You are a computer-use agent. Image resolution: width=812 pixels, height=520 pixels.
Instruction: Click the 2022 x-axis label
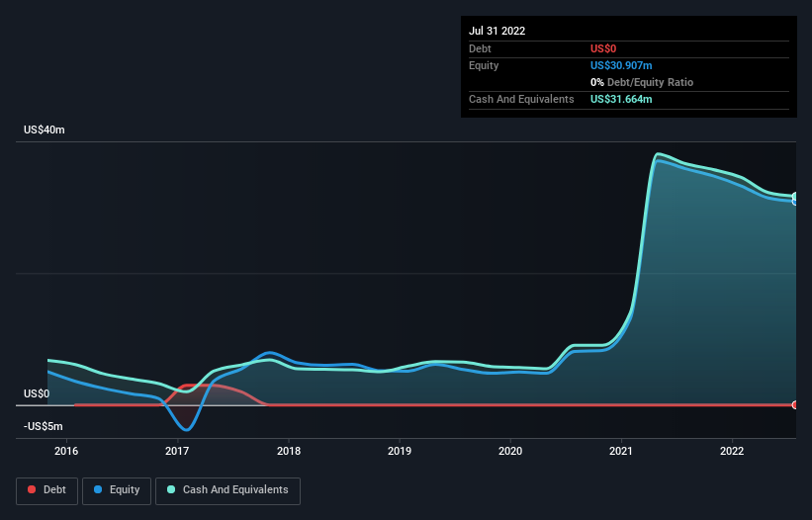pyautogui.click(x=732, y=451)
